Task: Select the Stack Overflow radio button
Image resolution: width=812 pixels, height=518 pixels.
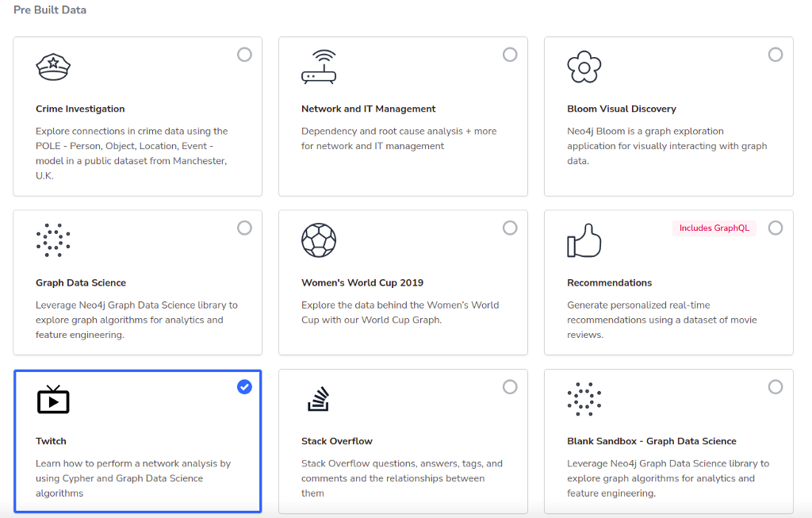Action: (510, 387)
